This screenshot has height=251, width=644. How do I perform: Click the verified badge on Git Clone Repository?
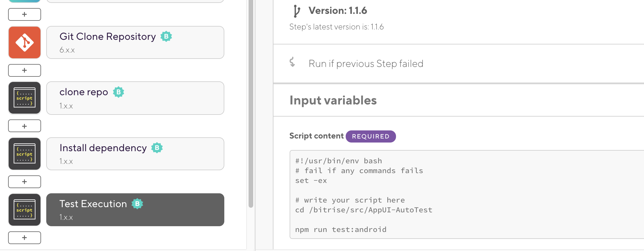click(x=166, y=36)
